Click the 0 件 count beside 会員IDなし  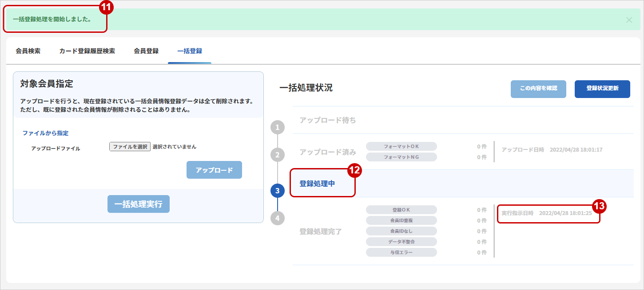(482, 231)
